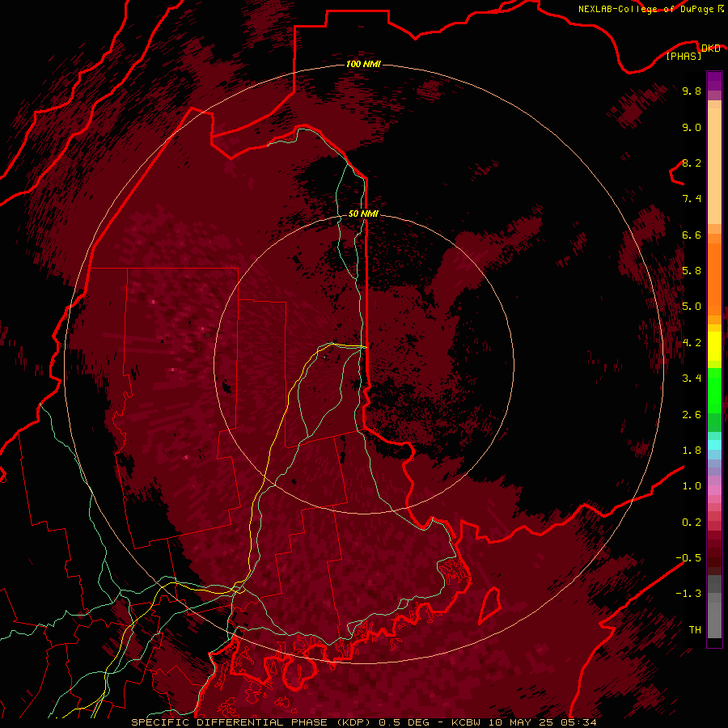This screenshot has height=728, width=728.
Task: Click the 0.2 legend value
Action: point(692,523)
